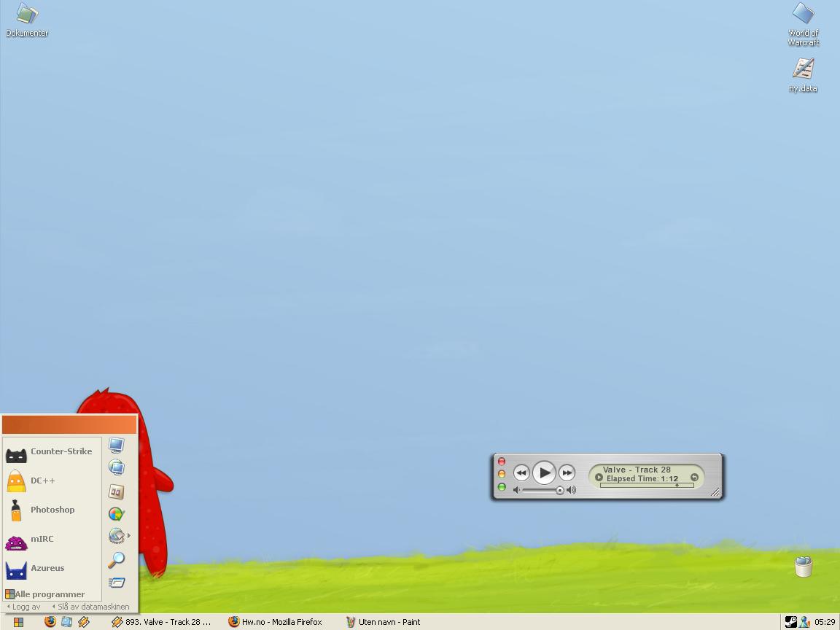Image resolution: width=840 pixels, height=630 pixels.
Task: Skip to the next track in the player
Action: click(x=567, y=472)
